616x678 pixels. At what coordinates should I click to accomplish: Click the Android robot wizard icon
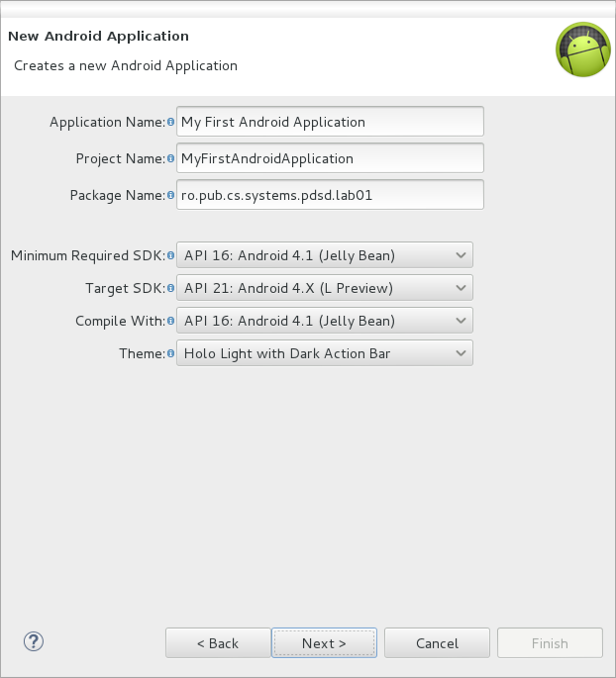pos(582,49)
